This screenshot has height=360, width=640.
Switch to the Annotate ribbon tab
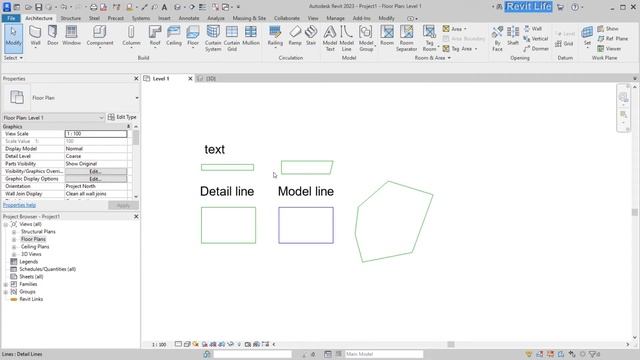[189, 18]
